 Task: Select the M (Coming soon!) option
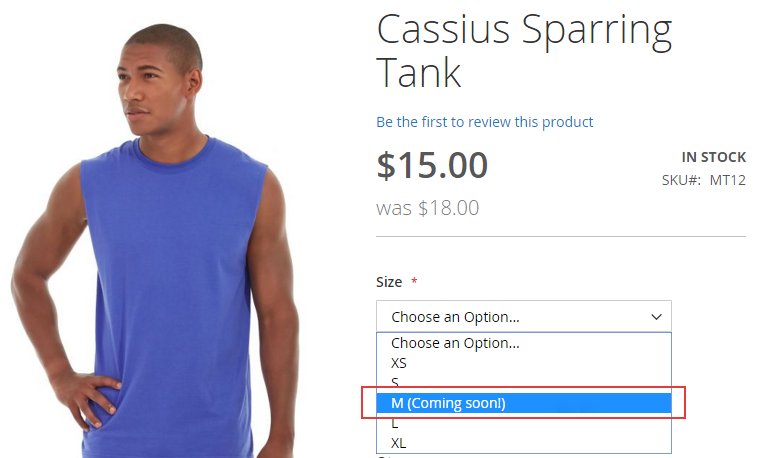[x=448, y=403]
